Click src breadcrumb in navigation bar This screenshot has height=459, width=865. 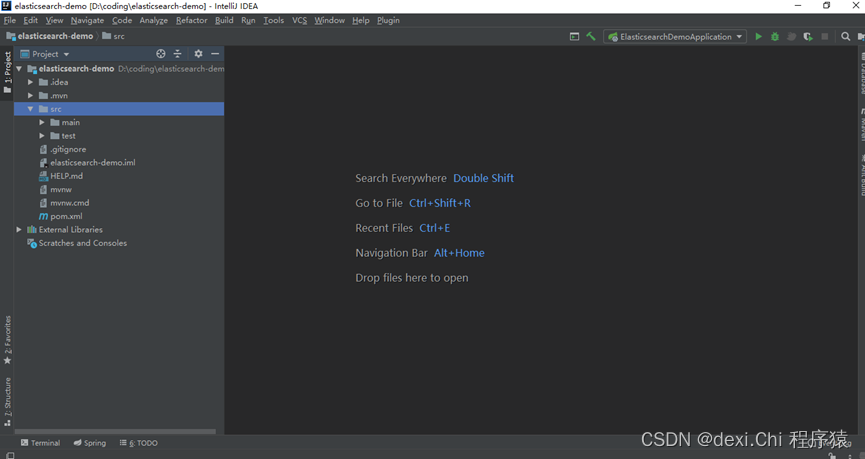114,36
